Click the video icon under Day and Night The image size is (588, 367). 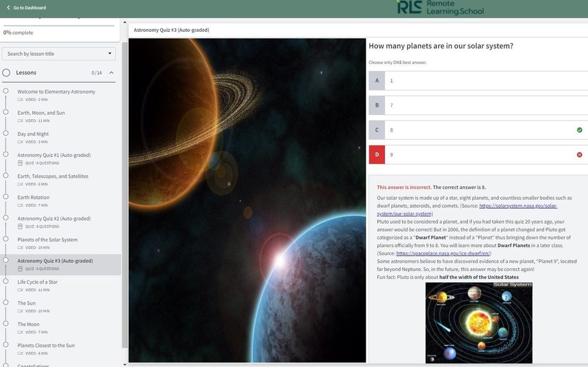20,142
